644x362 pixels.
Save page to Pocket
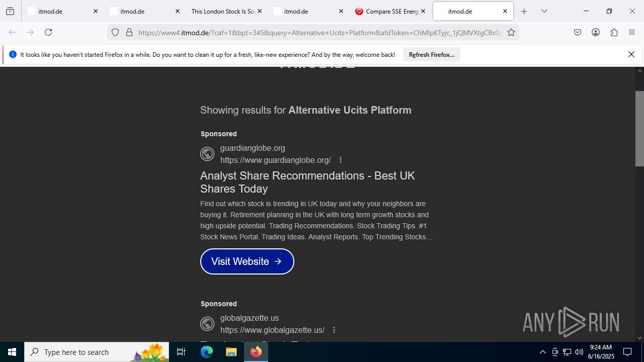[x=578, y=32]
